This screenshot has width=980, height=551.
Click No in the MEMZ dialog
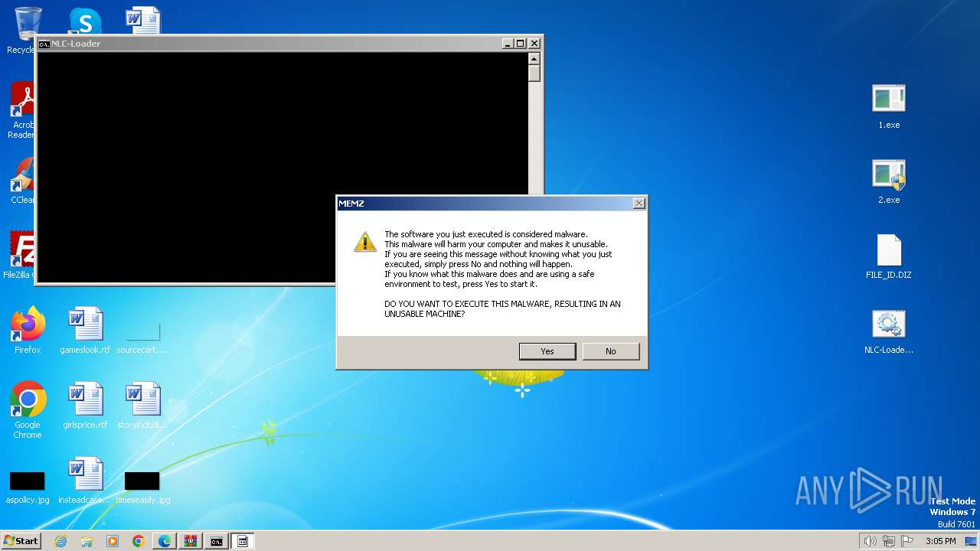[610, 351]
